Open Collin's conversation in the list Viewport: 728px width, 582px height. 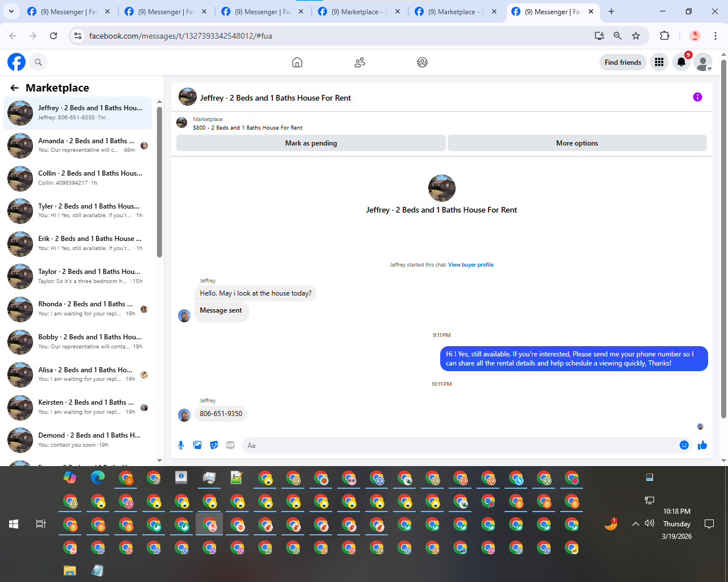78,178
